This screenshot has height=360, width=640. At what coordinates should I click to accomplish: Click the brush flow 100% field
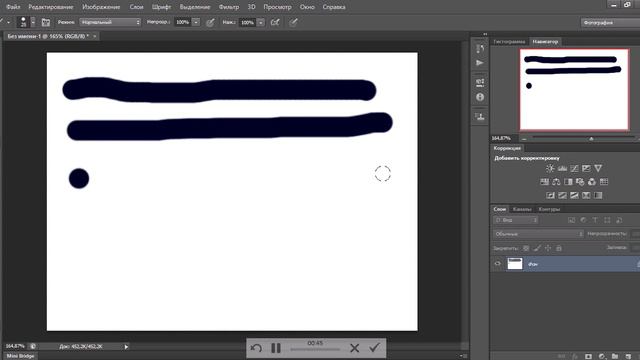pyautogui.click(x=247, y=22)
